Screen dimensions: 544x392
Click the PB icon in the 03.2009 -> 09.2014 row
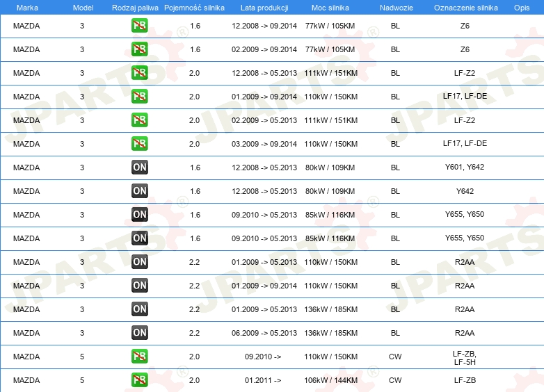[139, 143]
